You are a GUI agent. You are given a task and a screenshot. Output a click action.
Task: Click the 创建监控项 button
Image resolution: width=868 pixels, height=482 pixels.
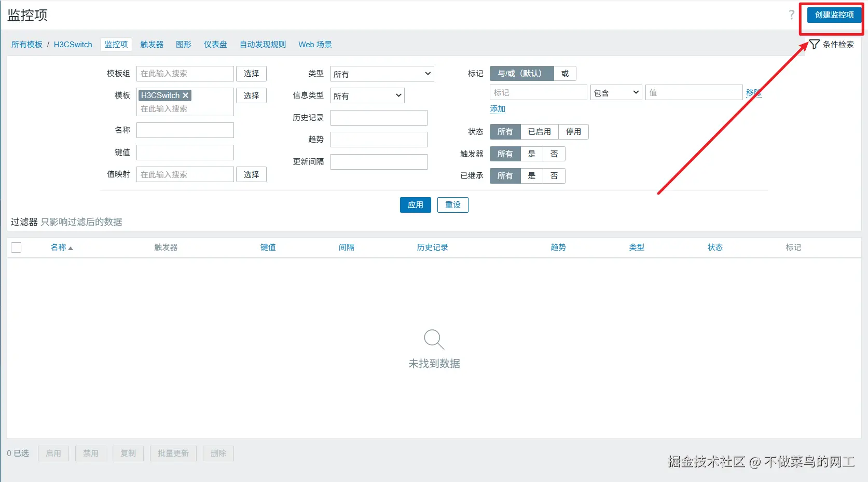(x=834, y=15)
